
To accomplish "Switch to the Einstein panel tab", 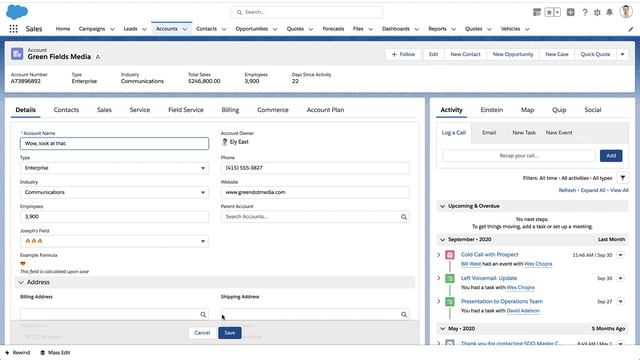I will coord(491,110).
